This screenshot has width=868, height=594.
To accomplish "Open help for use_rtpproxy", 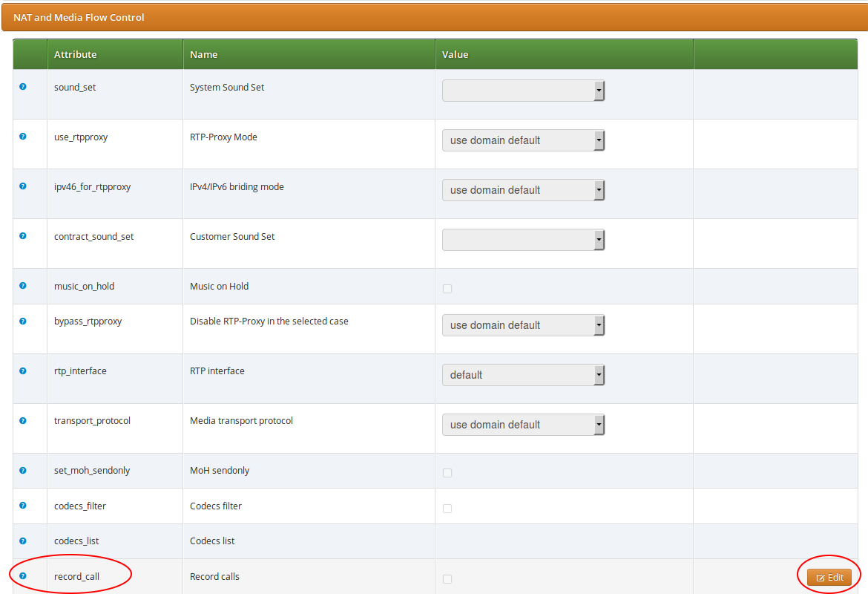I will tap(22, 137).
